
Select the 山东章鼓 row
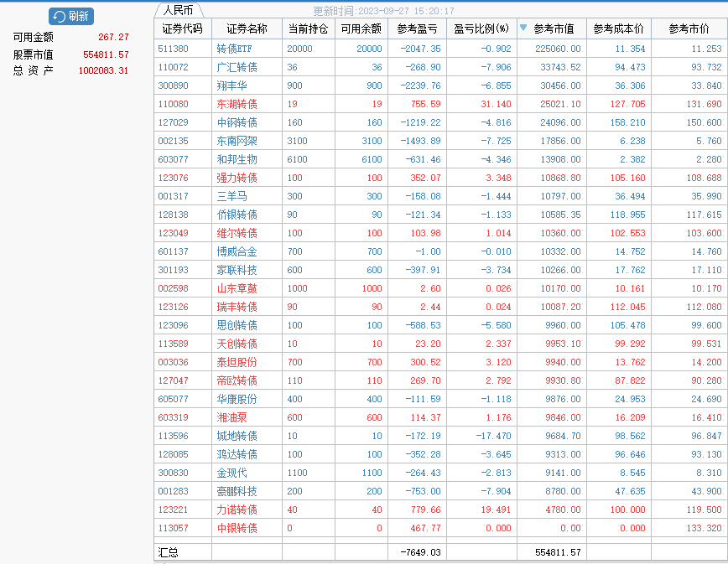click(x=440, y=288)
